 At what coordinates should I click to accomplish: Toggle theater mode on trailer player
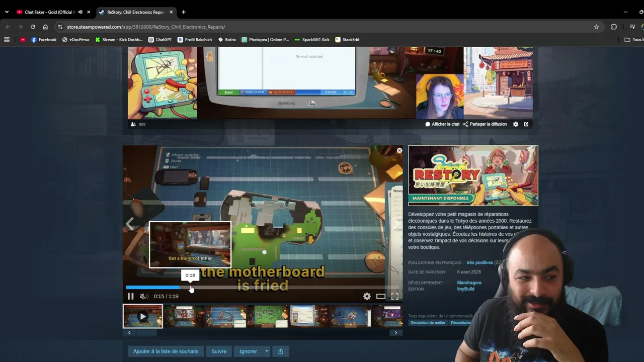tap(381, 296)
